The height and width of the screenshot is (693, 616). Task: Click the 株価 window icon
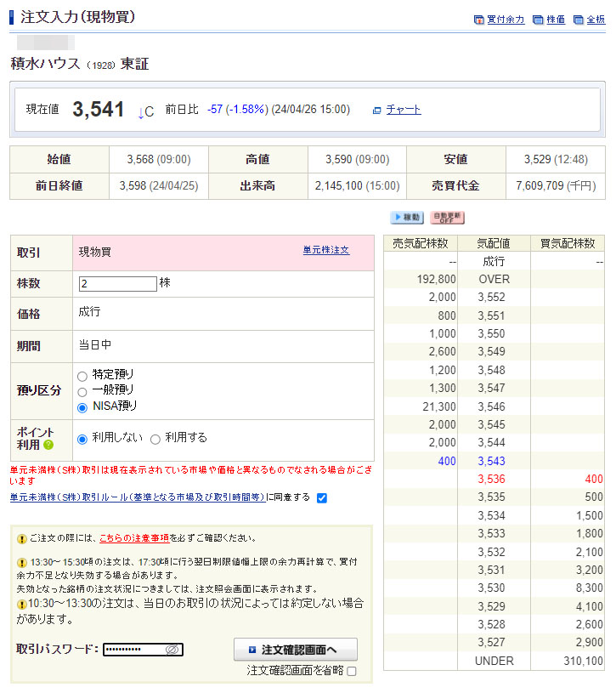[x=538, y=20]
